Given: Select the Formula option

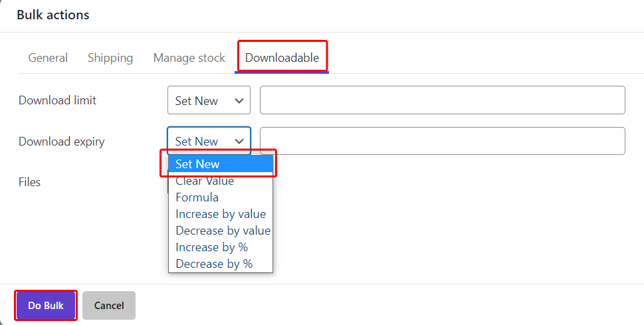Looking at the screenshot, I should click(x=197, y=197).
